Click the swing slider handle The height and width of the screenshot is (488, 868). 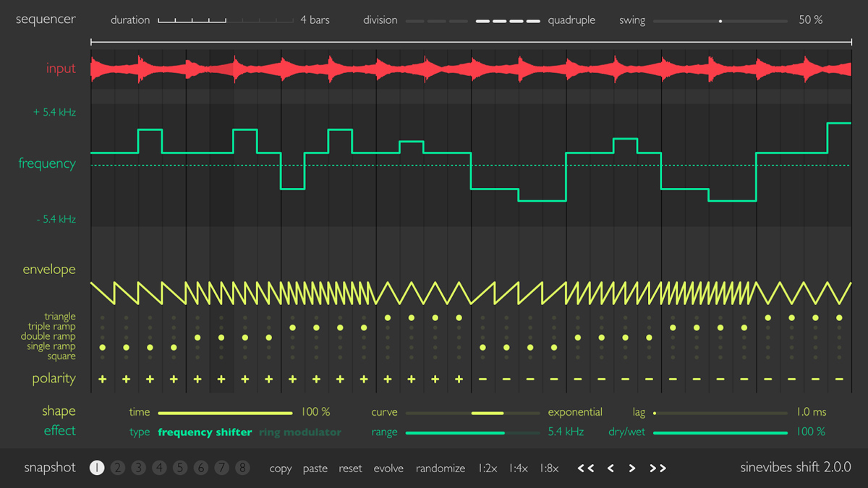click(x=720, y=21)
